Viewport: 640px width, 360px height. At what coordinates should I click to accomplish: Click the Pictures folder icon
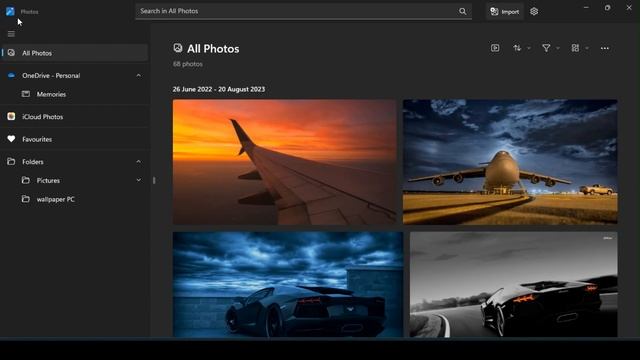pyautogui.click(x=26, y=180)
